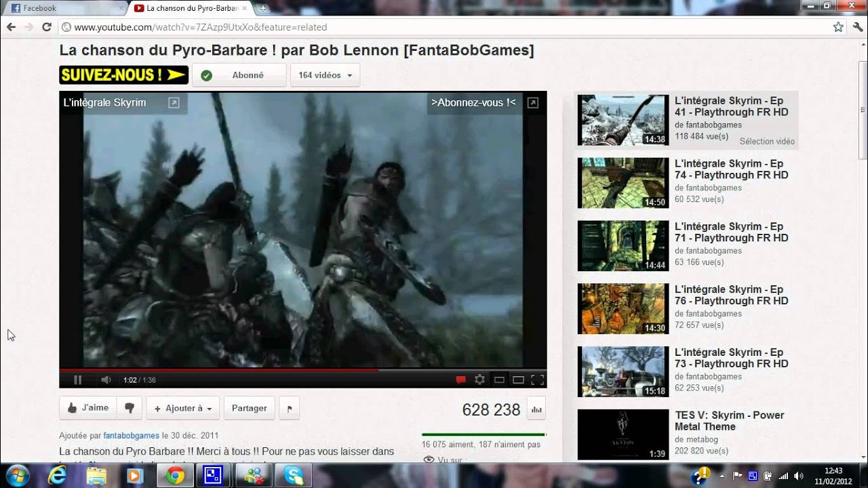Mute the video volume speaker icon
Image resolution: width=868 pixels, height=488 pixels.
click(x=106, y=380)
